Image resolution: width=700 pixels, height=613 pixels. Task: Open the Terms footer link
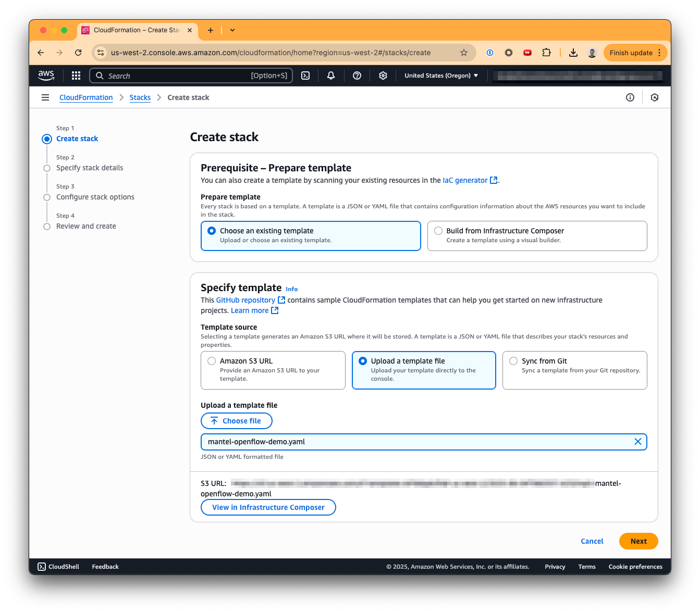(587, 567)
